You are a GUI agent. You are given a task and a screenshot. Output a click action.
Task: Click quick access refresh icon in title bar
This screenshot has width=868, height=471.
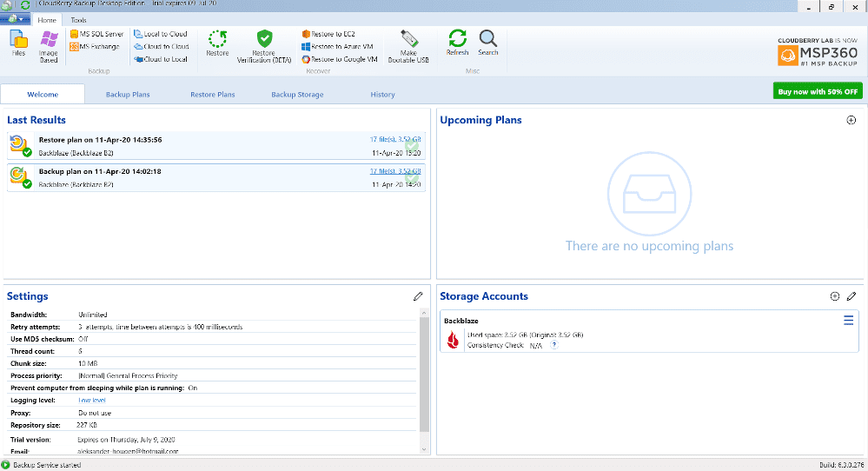(x=25, y=5)
